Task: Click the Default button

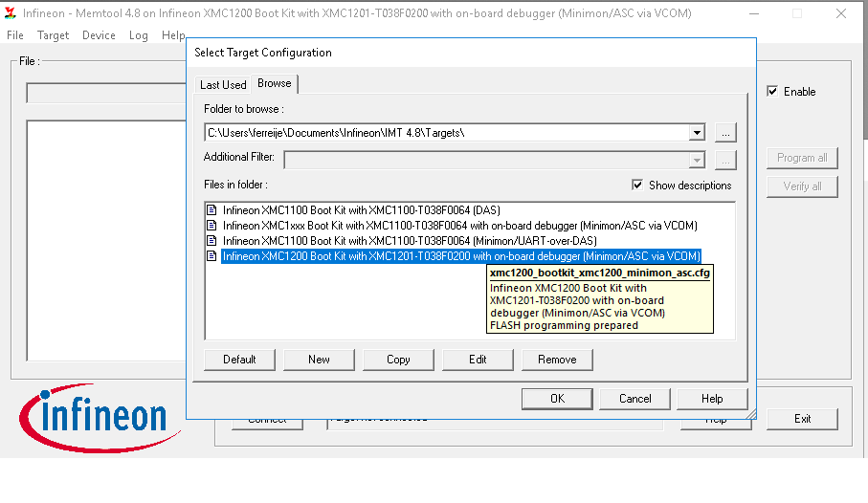Action: [x=239, y=360]
